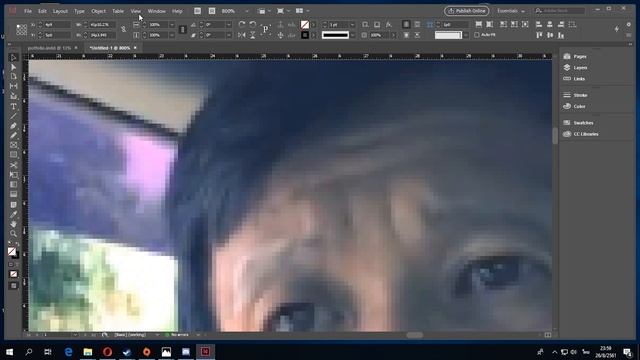This screenshot has width=640, height=360.
Task: Open the Table menu
Action: pyautogui.click(x=118, y=11)
